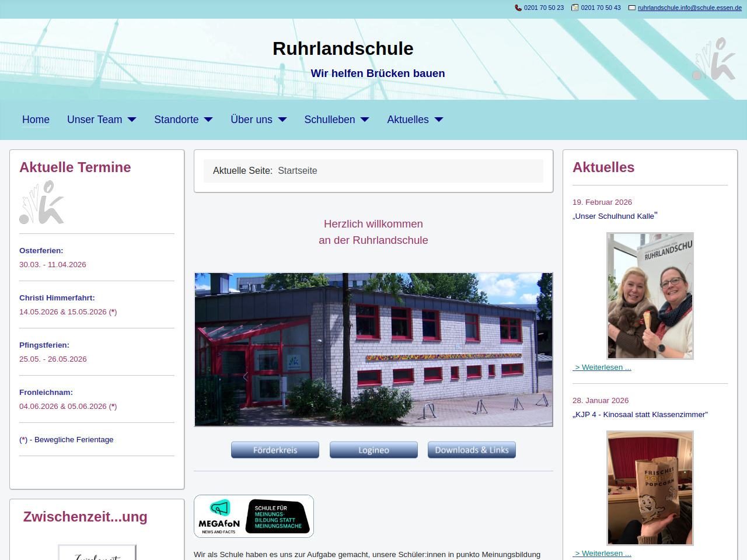Click the school building photo
This screenshot has width=747, height=560.
[x=373, y=349]
